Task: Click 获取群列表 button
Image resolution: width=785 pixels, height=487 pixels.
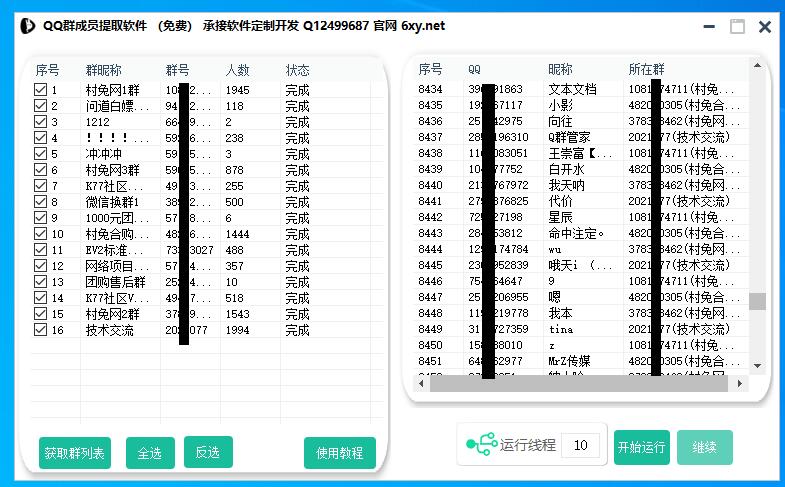Action: 75,453
